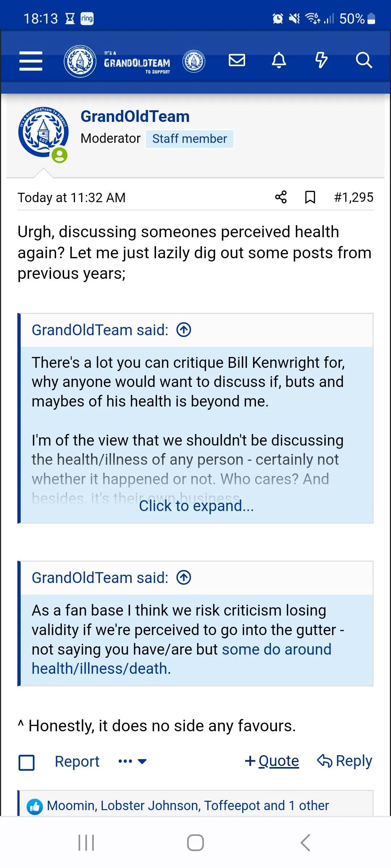Open the "some do around health/illness/death" link
Viewport: 391px width, 868px height.
point(276,650)
